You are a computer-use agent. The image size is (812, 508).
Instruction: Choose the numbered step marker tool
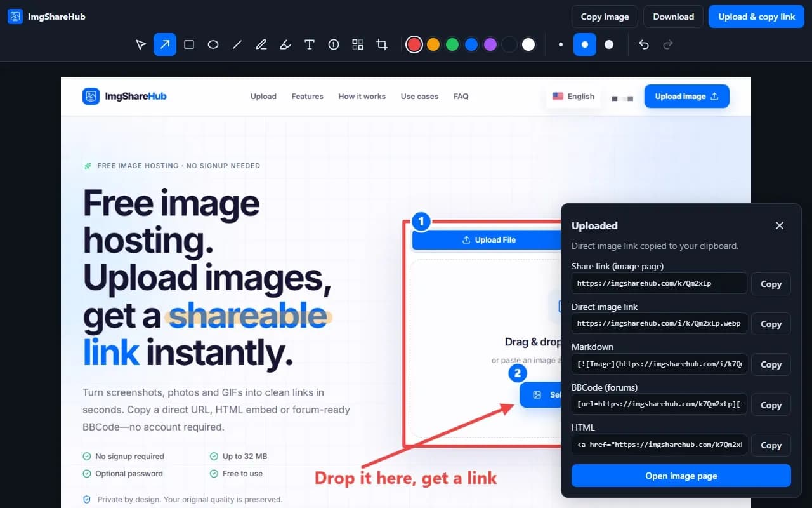[x=334, y=44]
